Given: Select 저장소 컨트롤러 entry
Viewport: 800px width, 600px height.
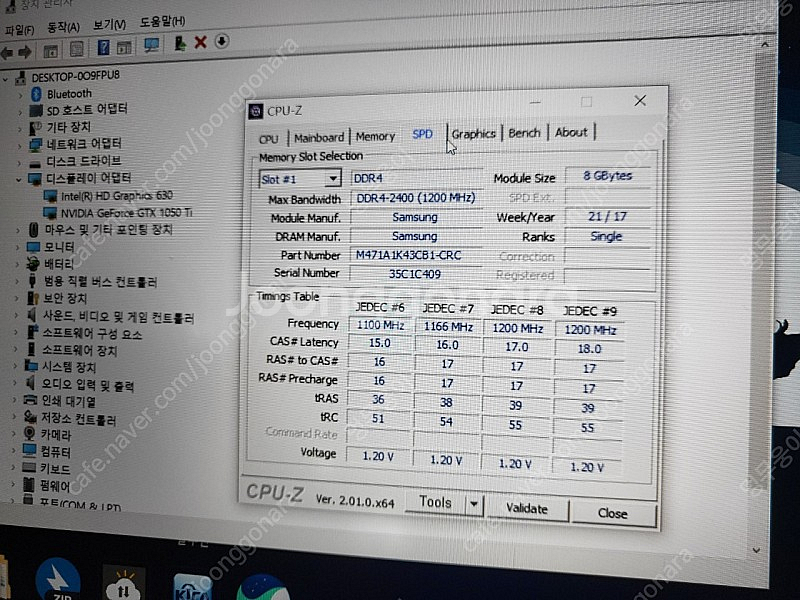Looking at the screenshot, I should [78, 418].
